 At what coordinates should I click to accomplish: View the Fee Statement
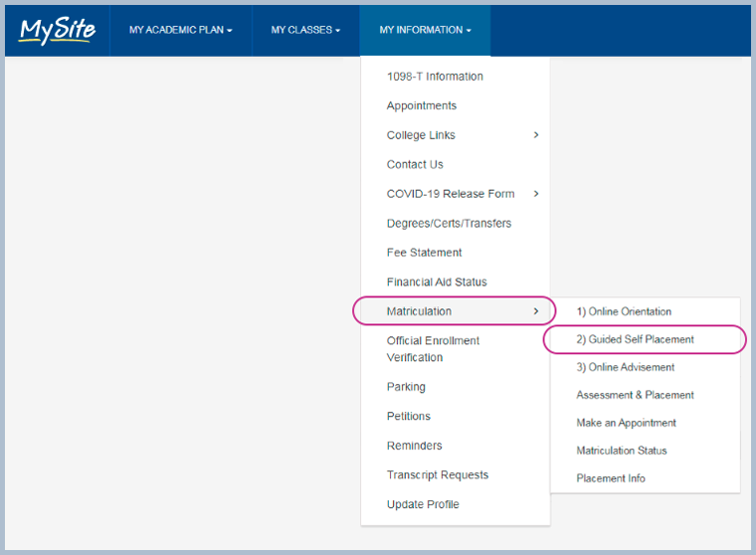[x=424, y=253]
